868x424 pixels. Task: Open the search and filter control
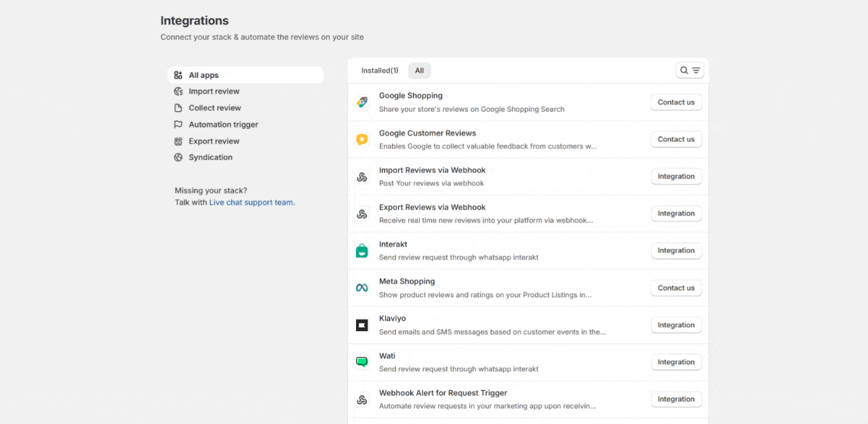pos(690,71)
